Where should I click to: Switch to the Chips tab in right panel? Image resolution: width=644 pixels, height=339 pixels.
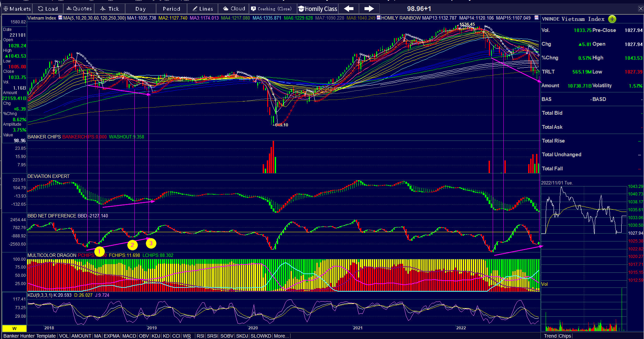[x=565, y=336]
